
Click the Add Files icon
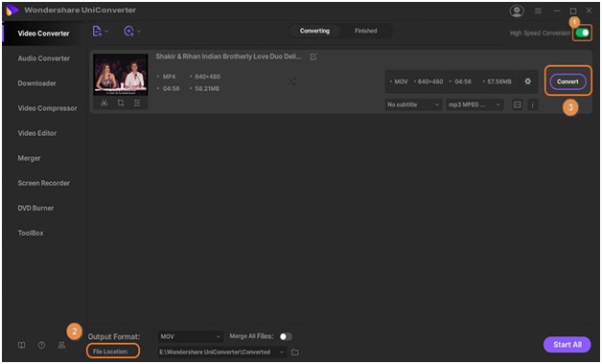pyautogui.click(x=97, y=31)
